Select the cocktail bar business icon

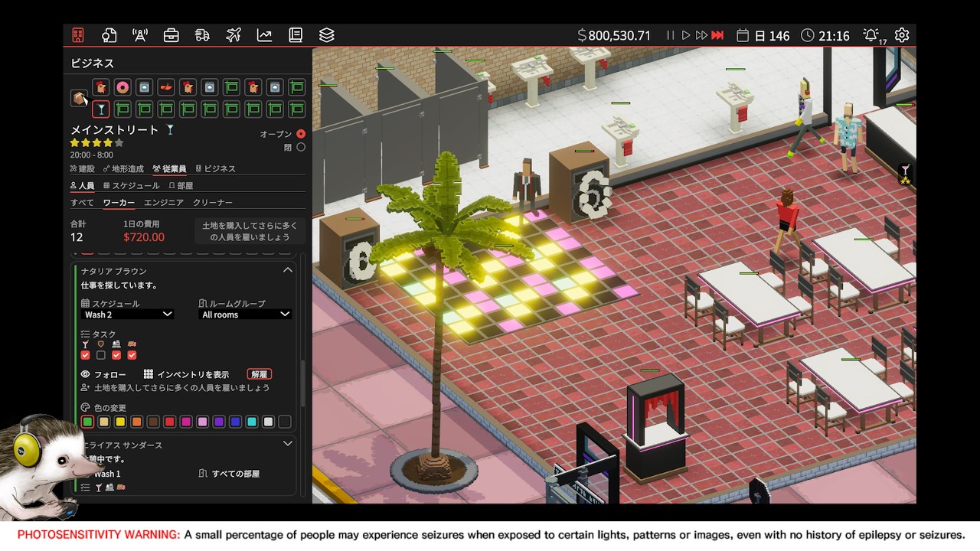click(x=100, y=109)
